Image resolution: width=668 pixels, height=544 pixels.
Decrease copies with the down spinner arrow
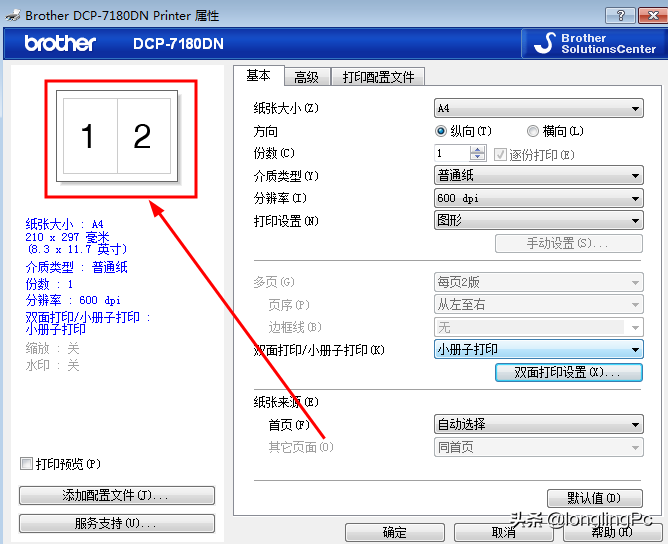pyautogui.click(x=478, y=158)
